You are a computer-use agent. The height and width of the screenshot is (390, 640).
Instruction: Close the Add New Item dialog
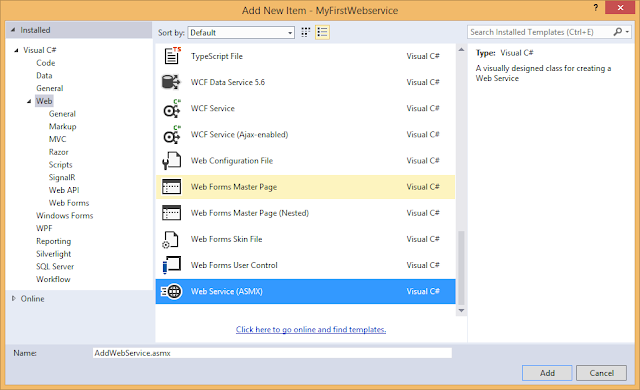[x=620, y=8]
